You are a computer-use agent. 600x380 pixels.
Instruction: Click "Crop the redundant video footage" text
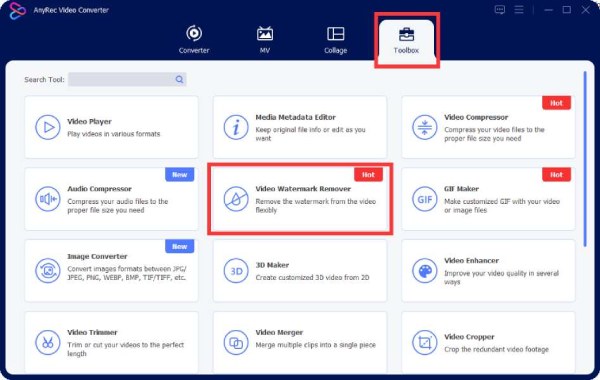click(496, 349)
